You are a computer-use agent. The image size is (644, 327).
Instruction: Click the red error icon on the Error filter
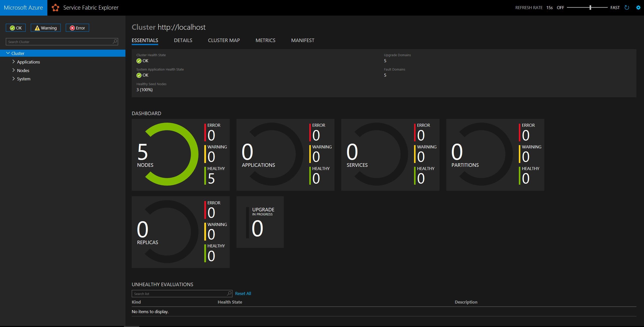pos(72,28)
